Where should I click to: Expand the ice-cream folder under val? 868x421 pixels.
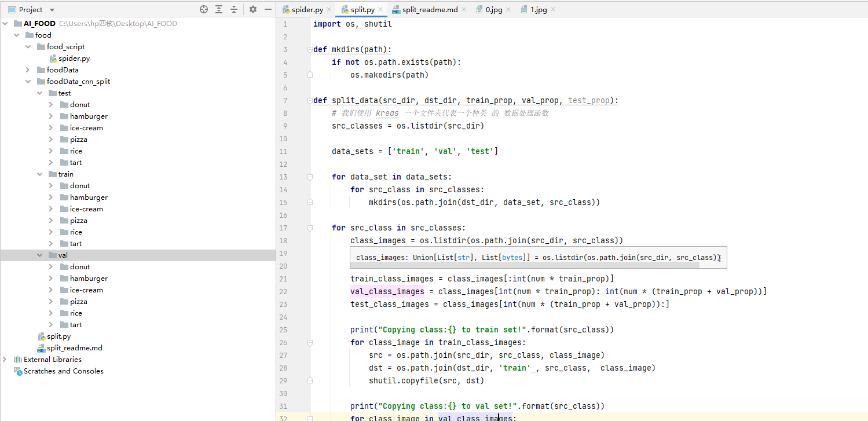(x=52, y=290)
